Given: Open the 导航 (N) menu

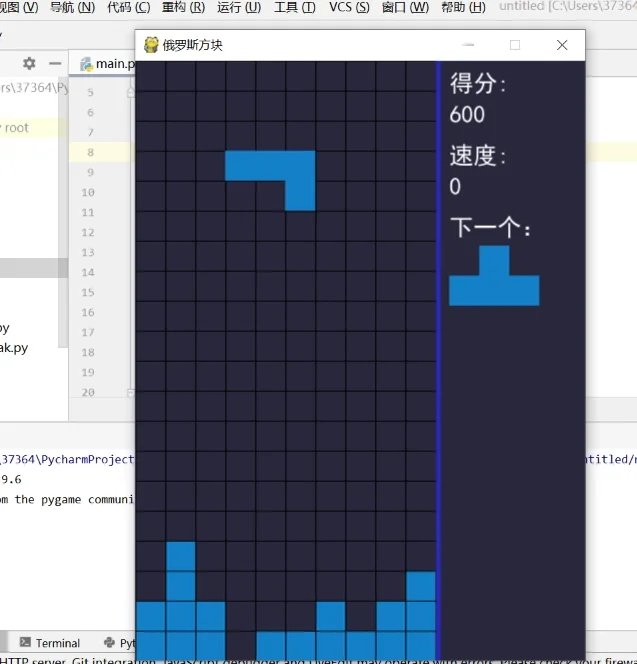Looking at the screenshot, I should tap(72, 7).
